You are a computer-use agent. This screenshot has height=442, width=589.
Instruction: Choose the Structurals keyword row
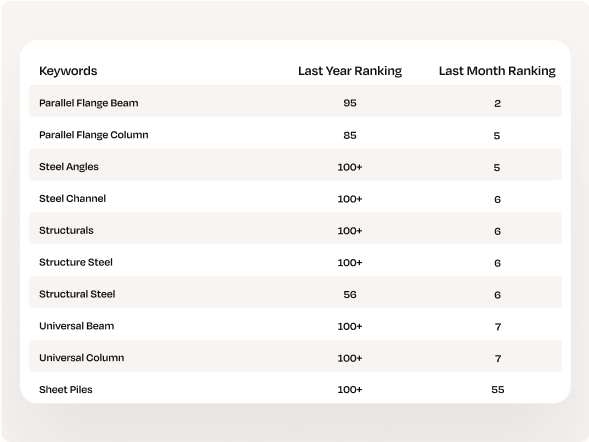click(x=295, y=230)
